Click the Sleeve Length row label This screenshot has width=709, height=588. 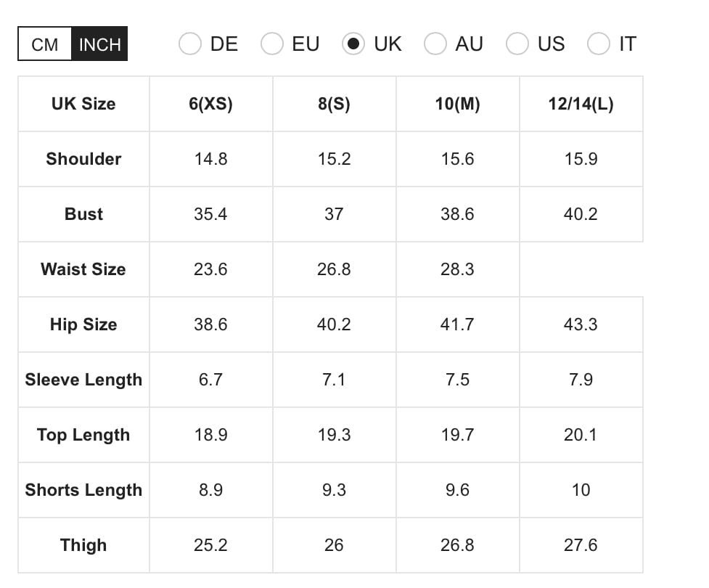coord(83,380)
